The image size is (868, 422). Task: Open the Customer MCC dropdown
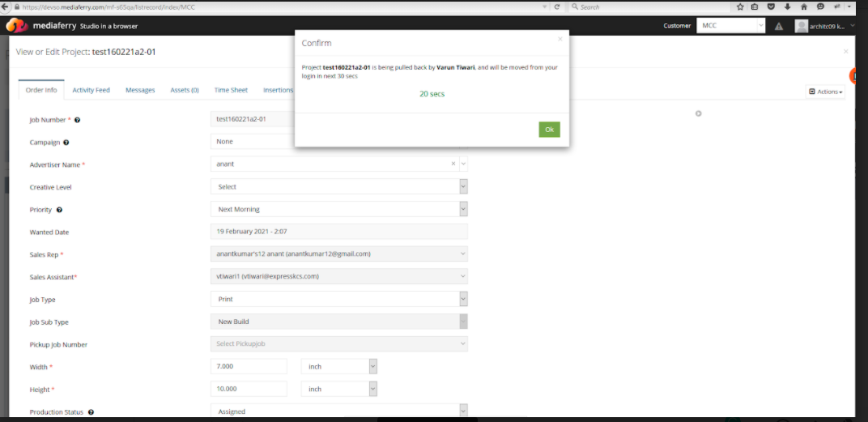[730, 26]
